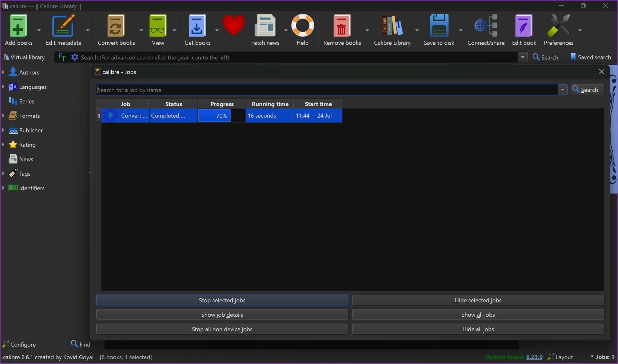Image resolution: width=618 pixels, height=364 pixels.
Task: Open the job search history dropdown
Action: (x=562, y=90)
